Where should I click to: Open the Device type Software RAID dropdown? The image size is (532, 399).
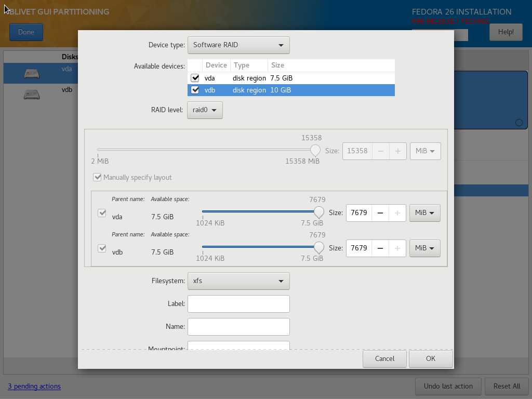(238, 45)
